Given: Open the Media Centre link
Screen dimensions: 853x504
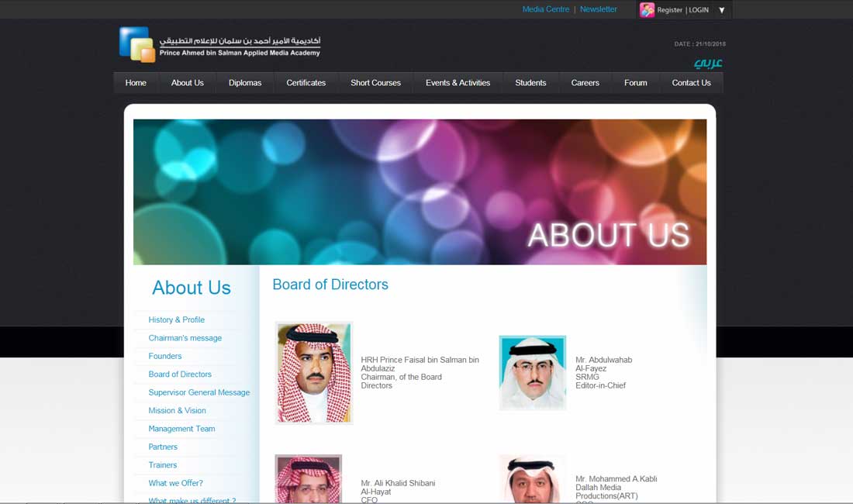Looking at the screenshot, I should (x=545, y=9).
